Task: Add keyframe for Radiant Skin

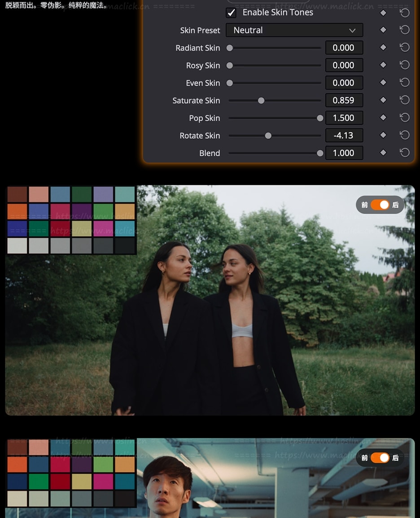Action: click(x=383, y=47)
